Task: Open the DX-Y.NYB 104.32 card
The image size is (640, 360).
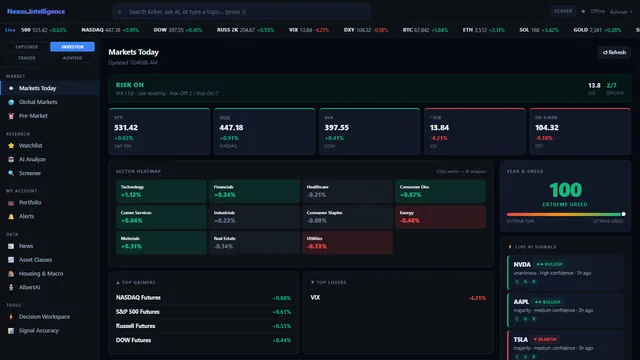Action: [580, 131]
